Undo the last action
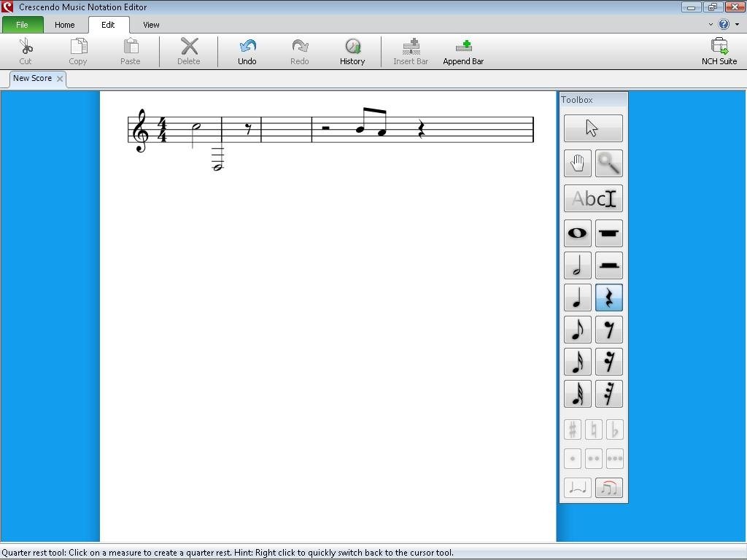This screenshot has height=560, width=747. click(x=247, y=52)
